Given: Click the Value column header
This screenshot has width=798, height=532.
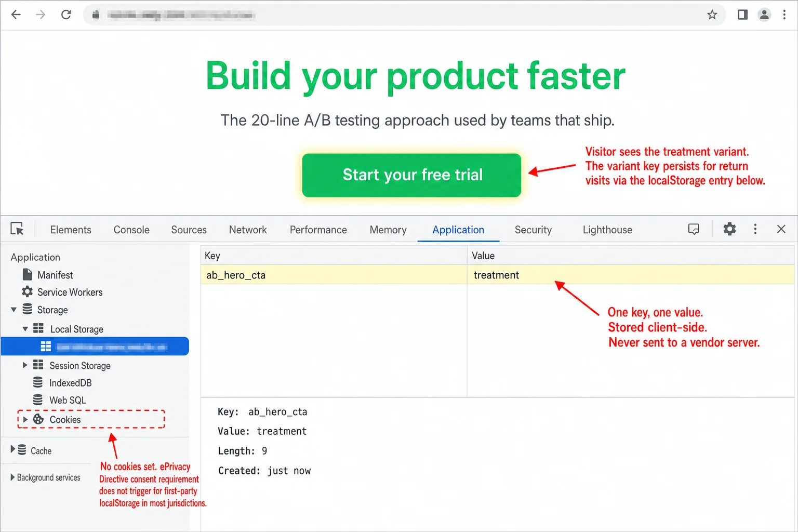Looking at the screenshot, I should click(631, 256).
